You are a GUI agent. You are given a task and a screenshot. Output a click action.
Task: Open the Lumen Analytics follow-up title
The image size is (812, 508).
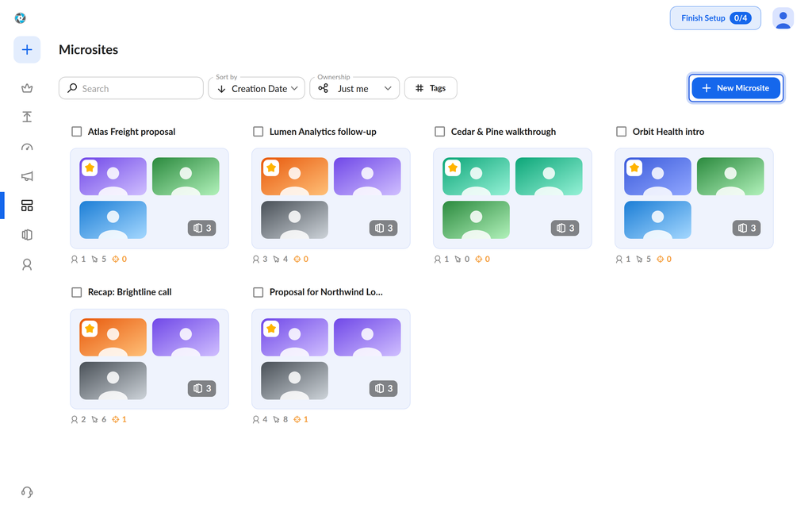[x=323, y=132]
